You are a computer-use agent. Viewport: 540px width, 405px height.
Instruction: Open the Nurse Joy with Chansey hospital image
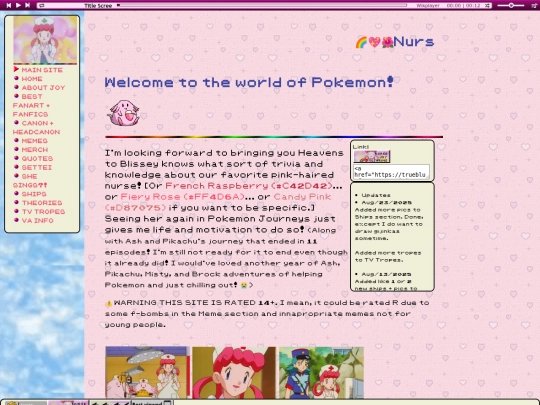click(x=148, y=373)
